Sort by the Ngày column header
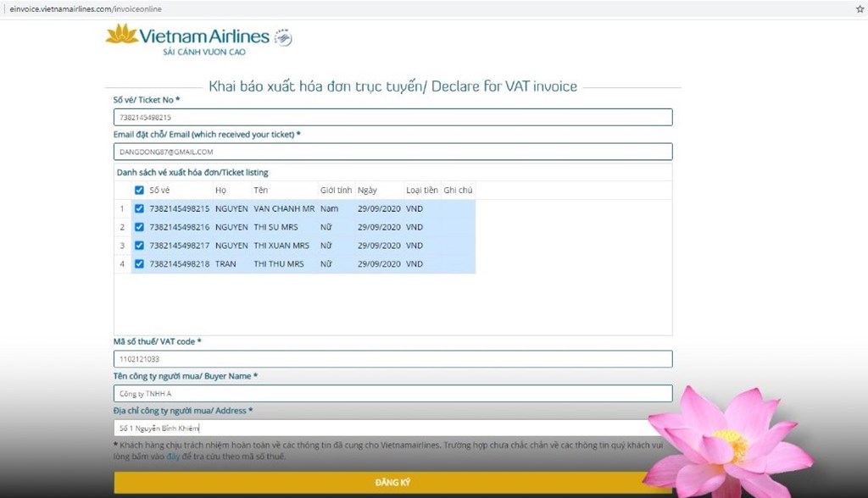The width and height of the screenshot is (868, 498). [x=367, y=190]
